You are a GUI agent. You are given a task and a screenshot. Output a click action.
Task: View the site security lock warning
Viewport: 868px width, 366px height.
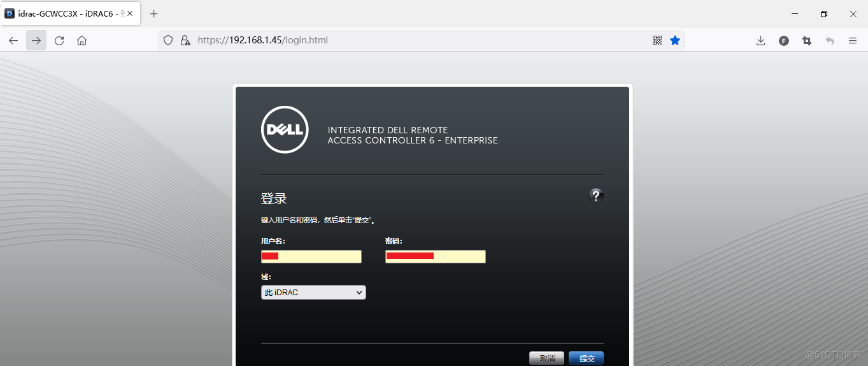coord(185,40)
